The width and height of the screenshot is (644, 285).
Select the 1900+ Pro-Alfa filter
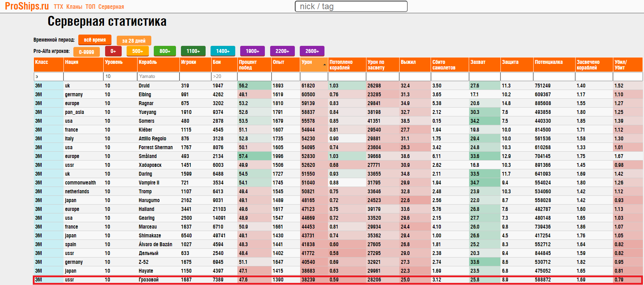tap(253, 51)
